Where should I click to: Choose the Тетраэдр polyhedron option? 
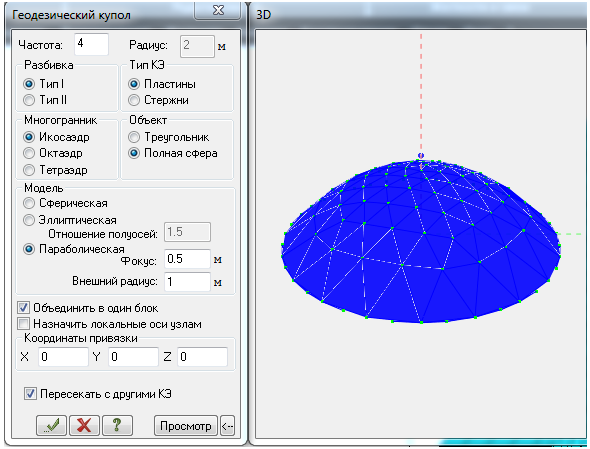click(x=55, y=170)
